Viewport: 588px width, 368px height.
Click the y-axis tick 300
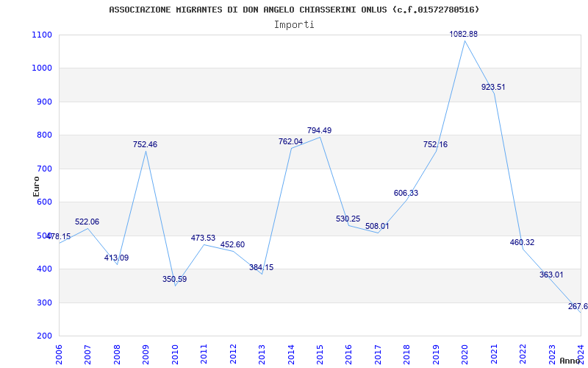[x=44, y=302]
